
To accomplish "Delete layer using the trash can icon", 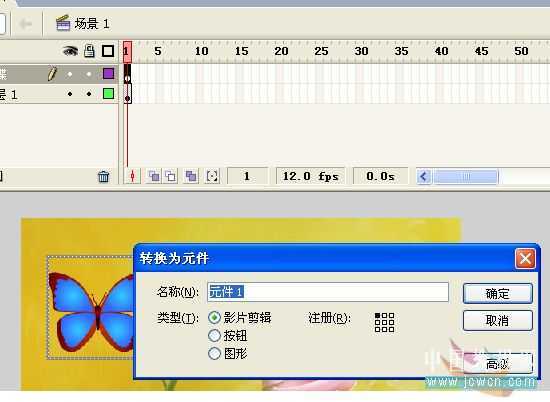I will coord(103,176).
